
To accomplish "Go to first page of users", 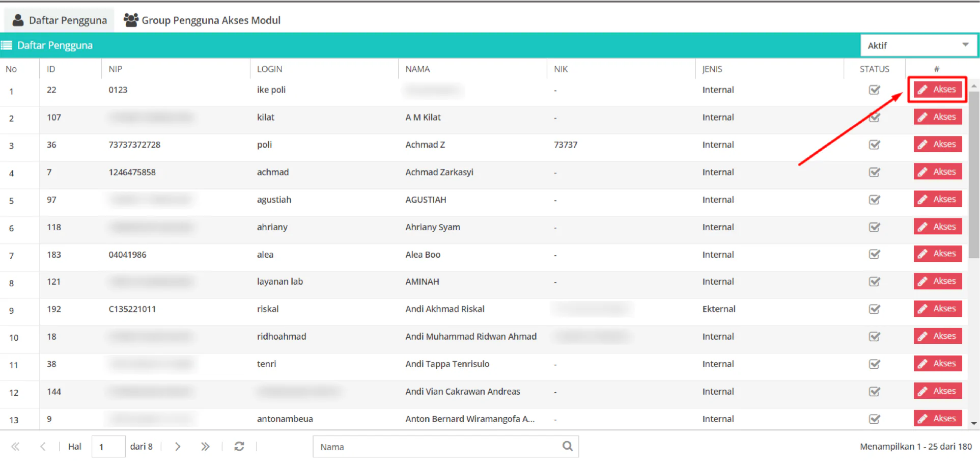I will (x=15, y=447).
